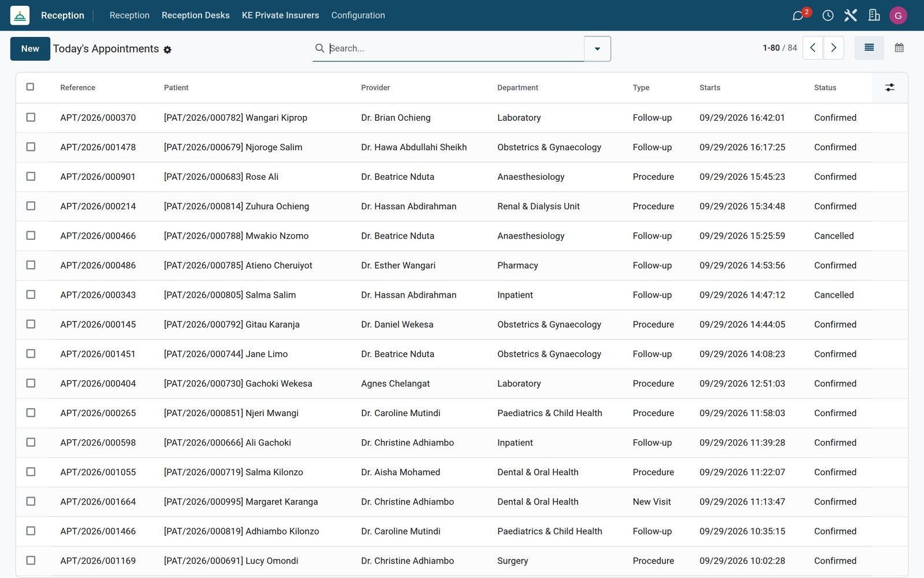The height and width of the screenshot is (578, 924).
Task: Select checkbox for APT/2026/000343
Action: (31, 294)
